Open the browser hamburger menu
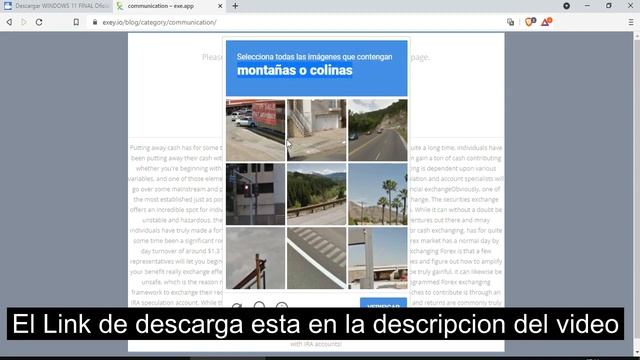Image resolution: width=640 pixels, height=360 pixels. point(631,22)
